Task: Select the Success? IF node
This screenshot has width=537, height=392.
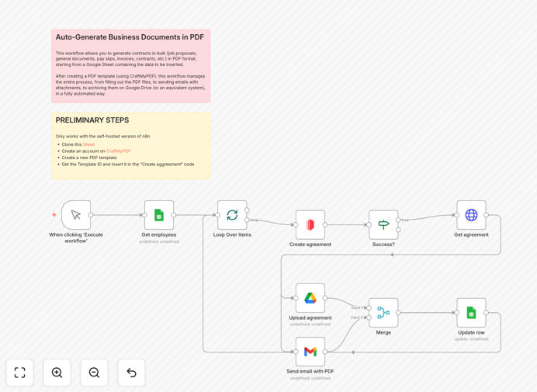Action: click(383, 225)
